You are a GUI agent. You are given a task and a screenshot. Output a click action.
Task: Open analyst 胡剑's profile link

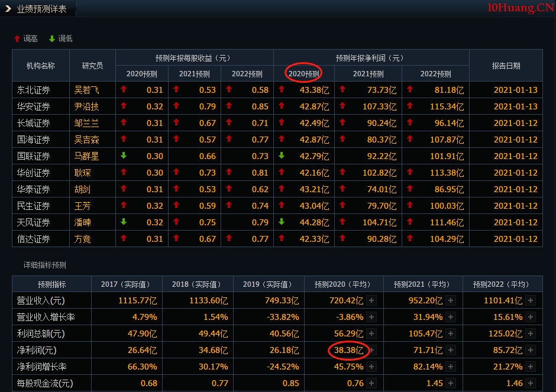point(82,189)
